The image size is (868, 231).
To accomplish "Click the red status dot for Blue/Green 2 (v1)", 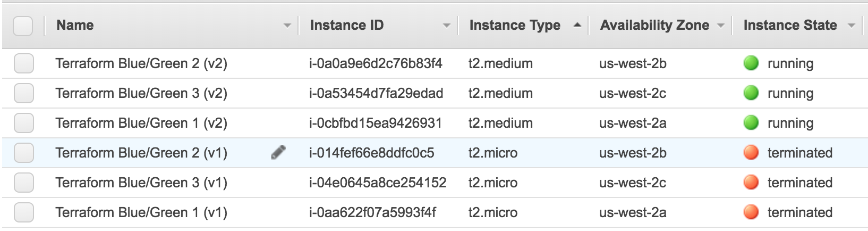I will [751, 153].
